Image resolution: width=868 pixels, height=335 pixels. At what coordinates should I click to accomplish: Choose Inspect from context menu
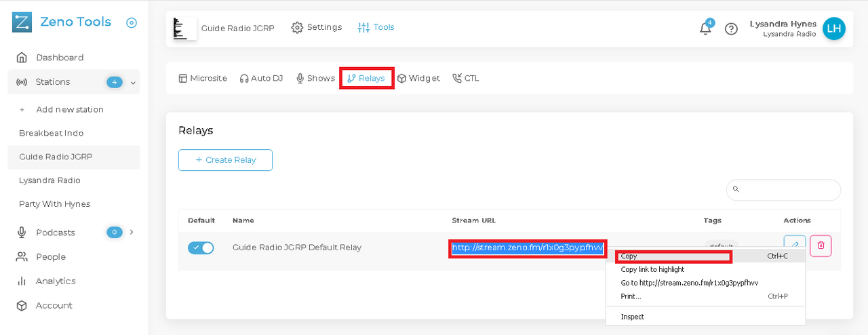705,317
